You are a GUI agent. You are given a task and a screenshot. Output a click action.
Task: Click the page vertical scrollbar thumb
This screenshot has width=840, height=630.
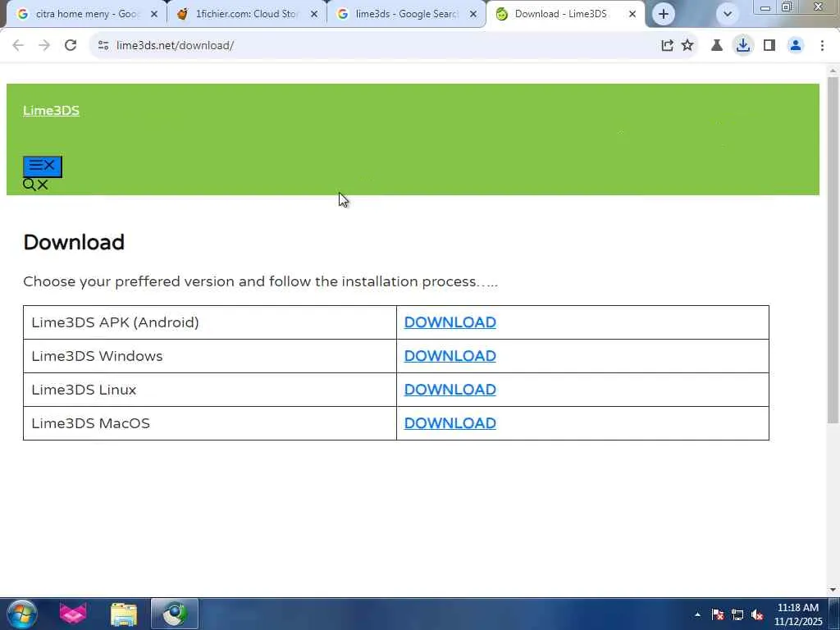click(x=833, y=249)
